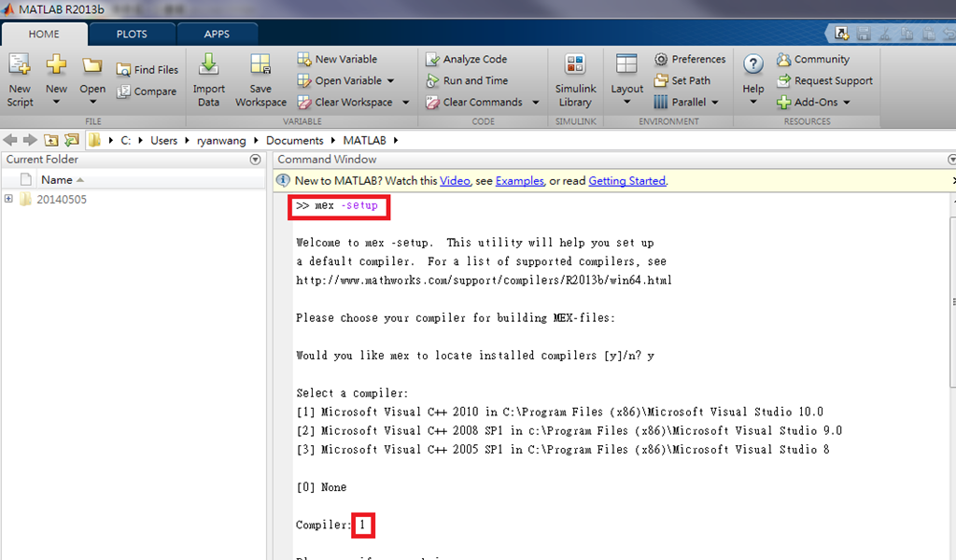Click the '[0] None' line
This screenshot has height=560, width=956.
[321, 487]
